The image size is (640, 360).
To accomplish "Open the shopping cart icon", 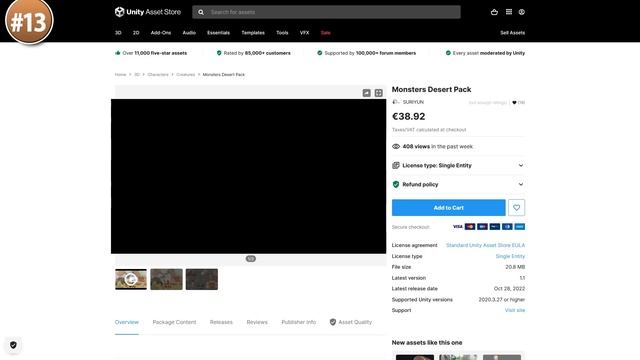I will (x=494, y=12).
